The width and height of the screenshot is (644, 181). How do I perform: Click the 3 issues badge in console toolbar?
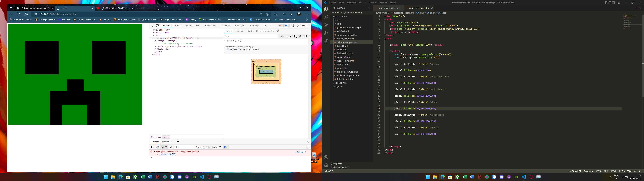226,147
